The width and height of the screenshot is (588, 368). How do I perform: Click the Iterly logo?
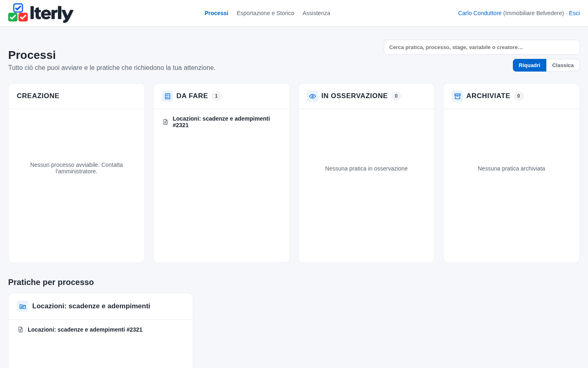point(41,13)
